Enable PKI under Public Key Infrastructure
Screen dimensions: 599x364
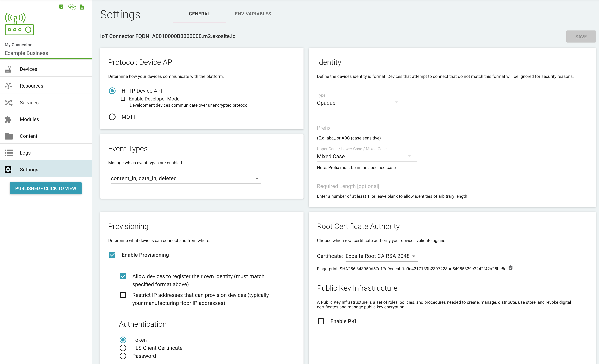[x=321, y=321]
